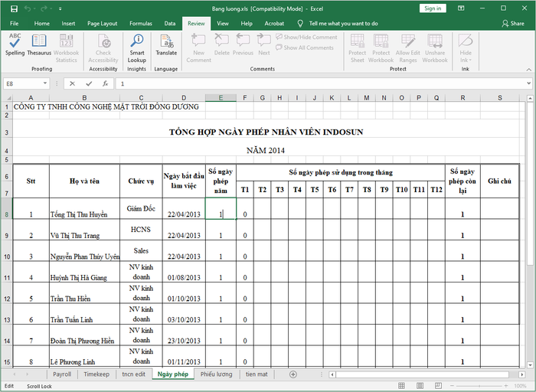This screenshot has height=392, width=536.
Task: Run the Spelling check
Action: pos(15,44)
